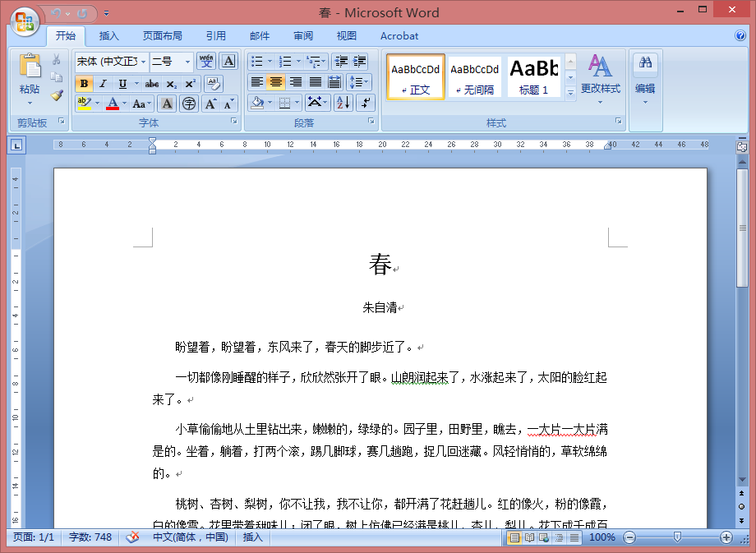Screen dimensions: 756x553
Task: Open the font name dropdown
Action: click(143, 62)
